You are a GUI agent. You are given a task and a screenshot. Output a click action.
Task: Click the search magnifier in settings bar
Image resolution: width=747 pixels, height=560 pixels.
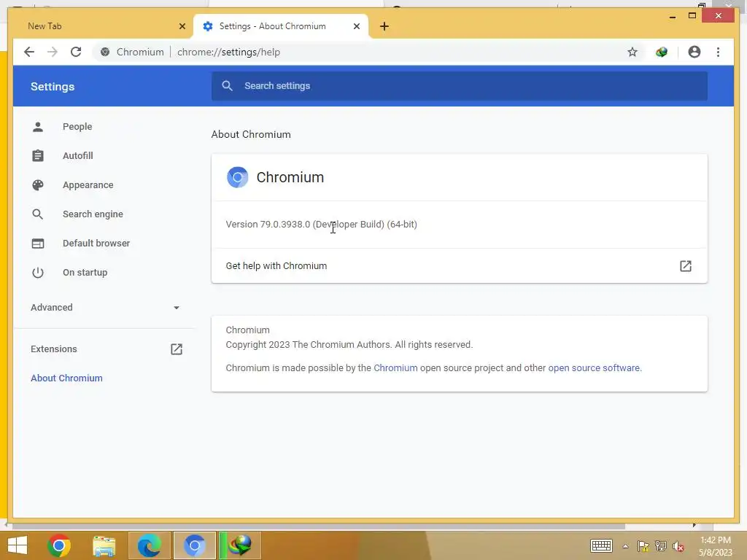228,86
